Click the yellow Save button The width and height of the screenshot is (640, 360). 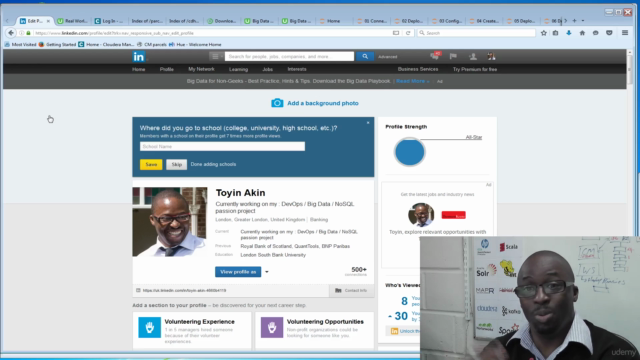[151, 164]
